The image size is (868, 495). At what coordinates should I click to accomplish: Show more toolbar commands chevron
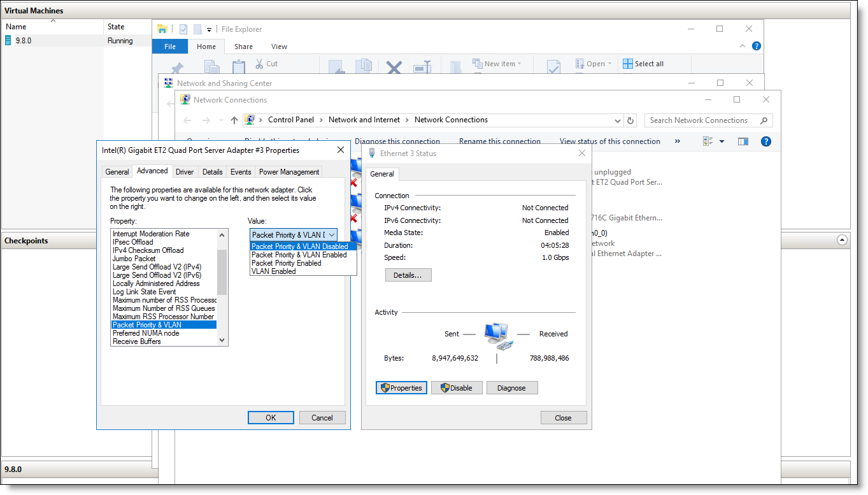(x=677, y=141)
